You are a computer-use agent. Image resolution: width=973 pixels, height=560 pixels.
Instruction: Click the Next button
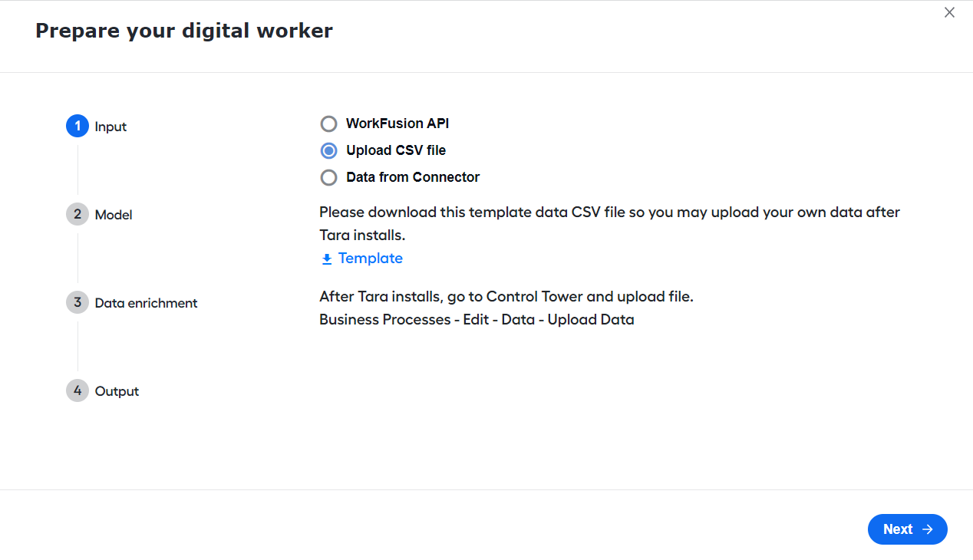pos(908,529)
